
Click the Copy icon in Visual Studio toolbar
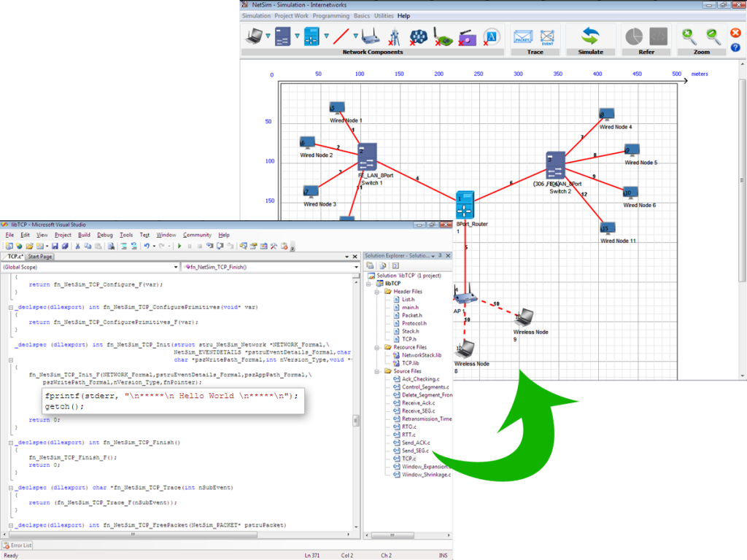[88, 246]
